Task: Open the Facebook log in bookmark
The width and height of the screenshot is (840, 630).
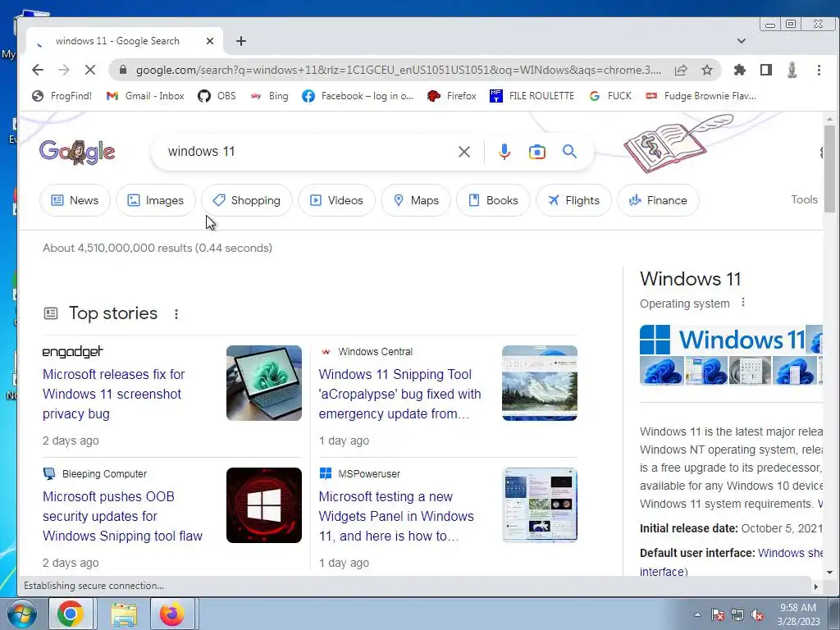Action: pyautogui.click(x=358, y=96)
